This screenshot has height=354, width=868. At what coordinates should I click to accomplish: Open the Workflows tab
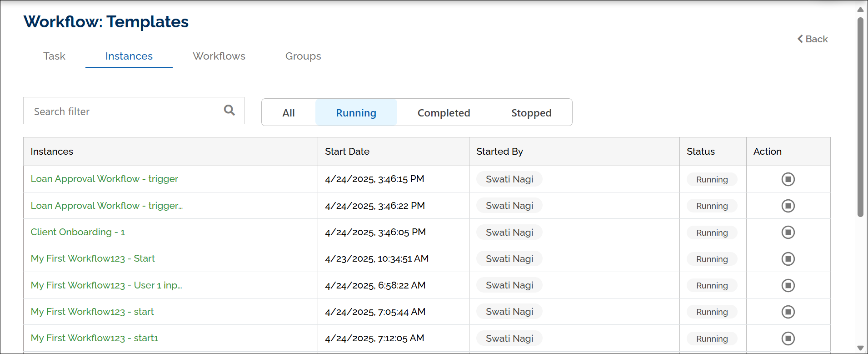coord(219,56)
